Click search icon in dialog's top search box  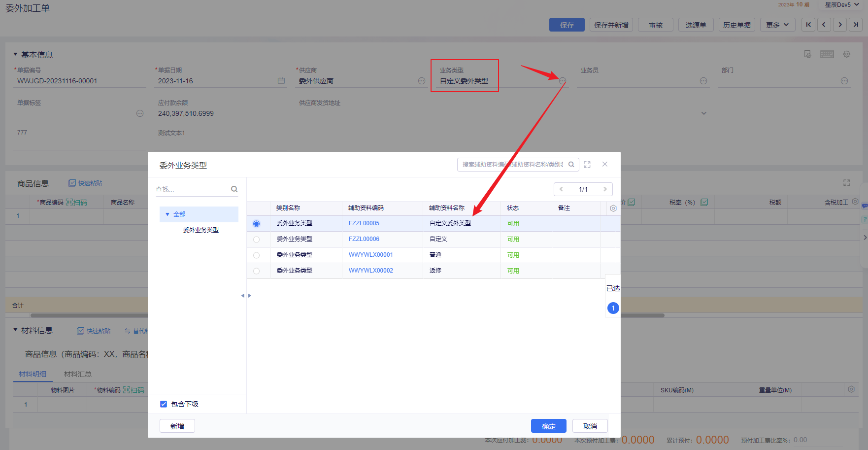(571, 165)
